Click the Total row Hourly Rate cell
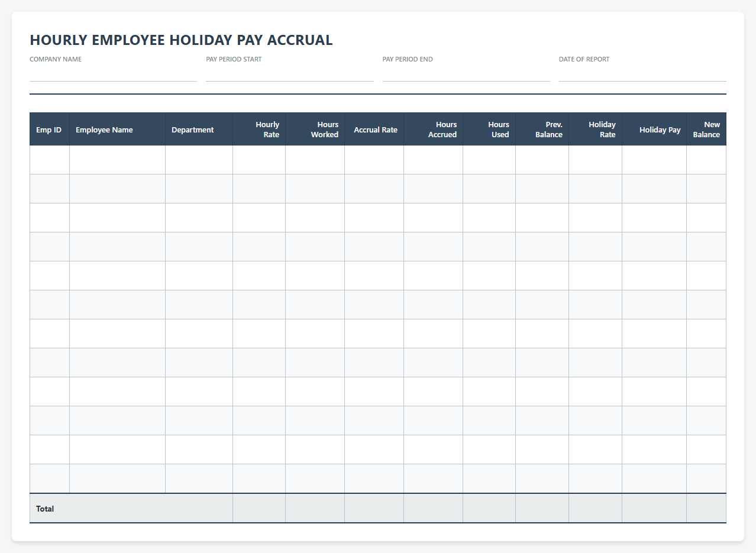 tap(259, 509)
